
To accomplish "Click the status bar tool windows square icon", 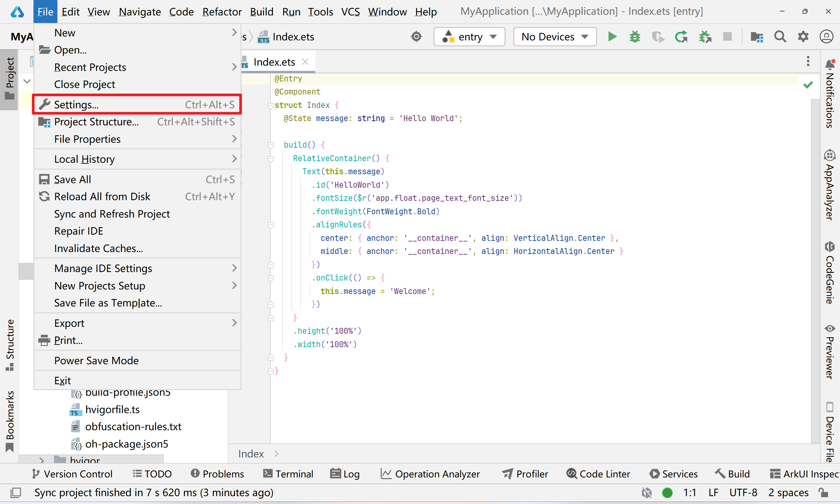I will pos(16,493).
